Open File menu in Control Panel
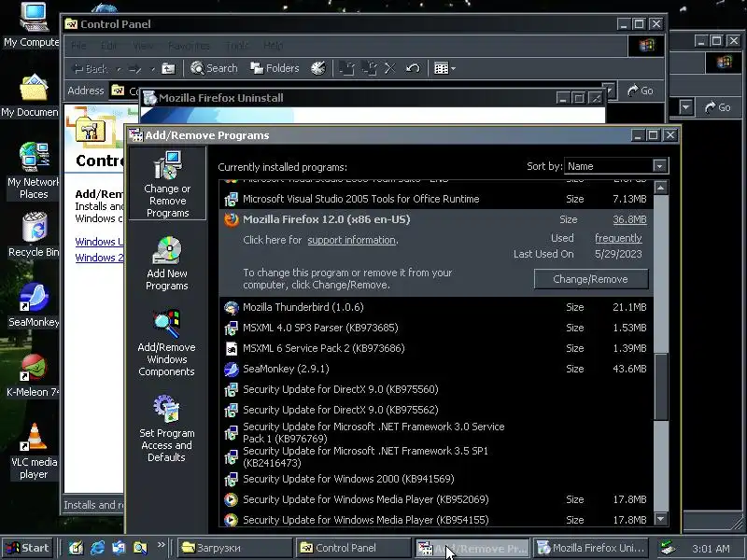747x560 pixels. coord(78,46)
